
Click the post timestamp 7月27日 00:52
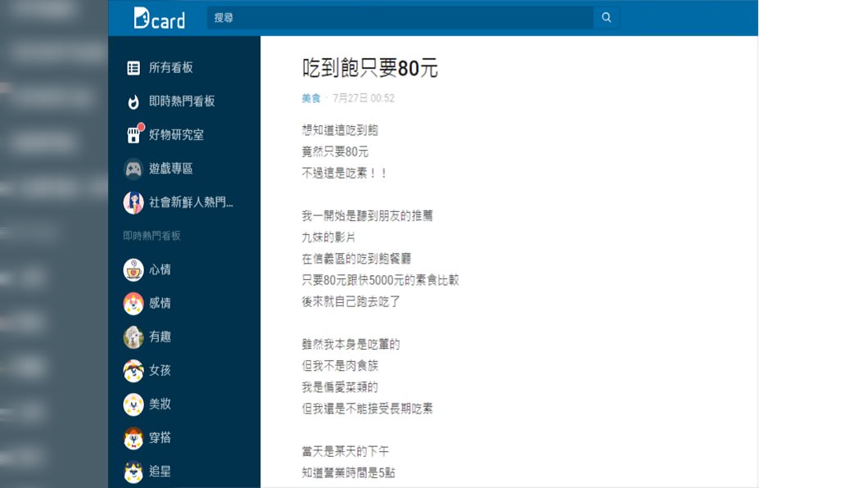point(364,98)
